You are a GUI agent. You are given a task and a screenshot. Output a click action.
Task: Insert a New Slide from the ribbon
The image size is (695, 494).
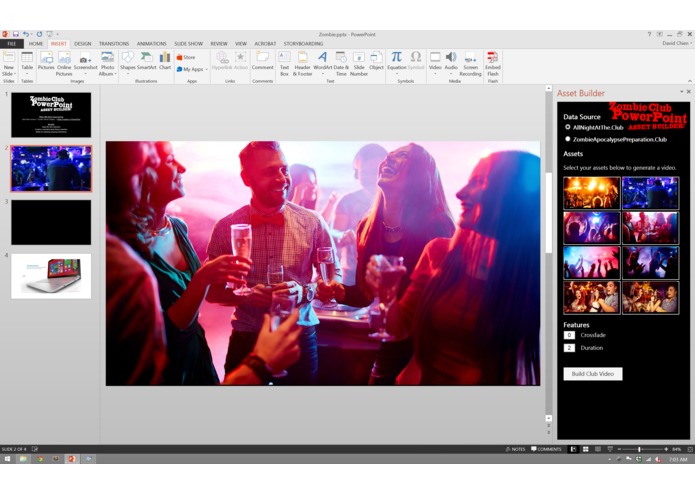[x=8, y=63]
